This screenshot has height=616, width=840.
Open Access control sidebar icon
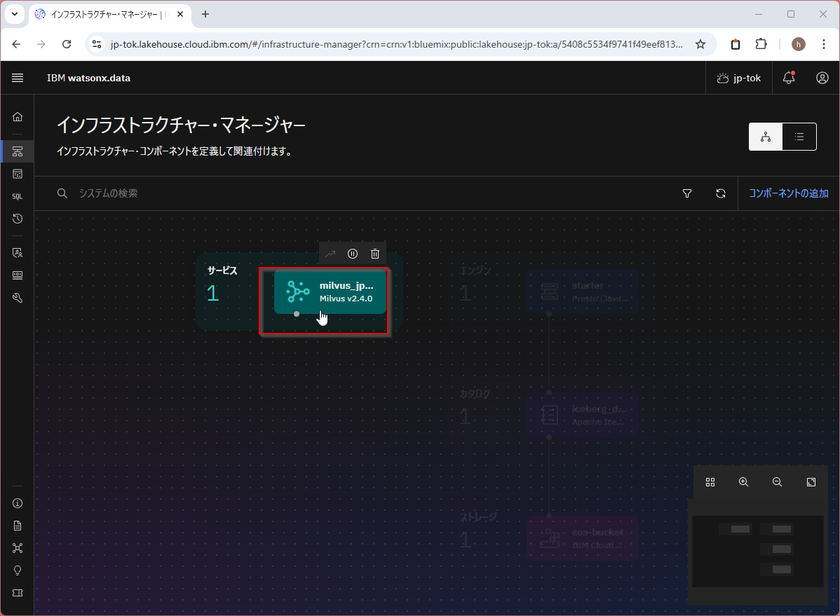(x=17, y=253)
